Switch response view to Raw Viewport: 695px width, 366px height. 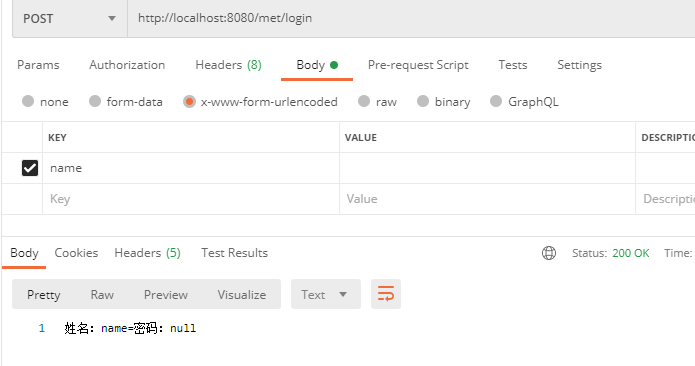coord(102,295)
